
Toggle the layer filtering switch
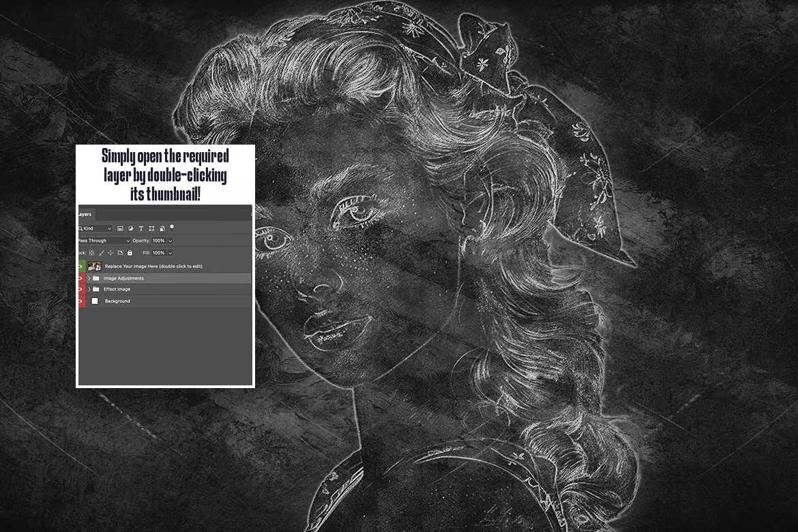[171, 228]
